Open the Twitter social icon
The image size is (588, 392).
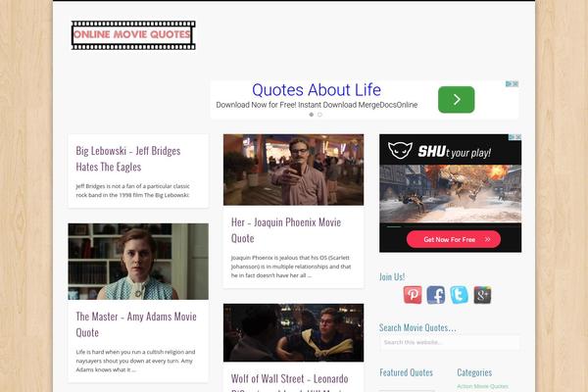[459, 294]
